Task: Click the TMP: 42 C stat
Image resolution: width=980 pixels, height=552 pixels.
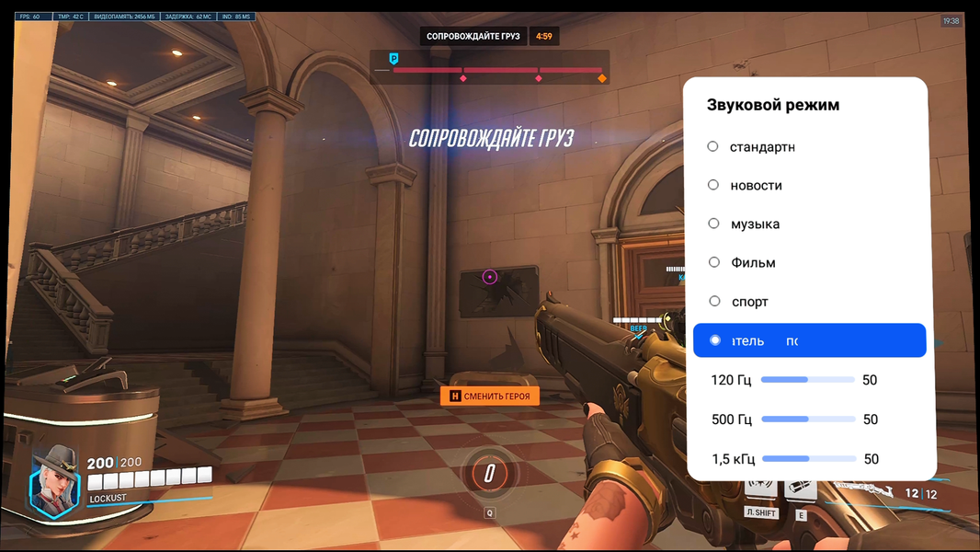Action: click(71, 17)
